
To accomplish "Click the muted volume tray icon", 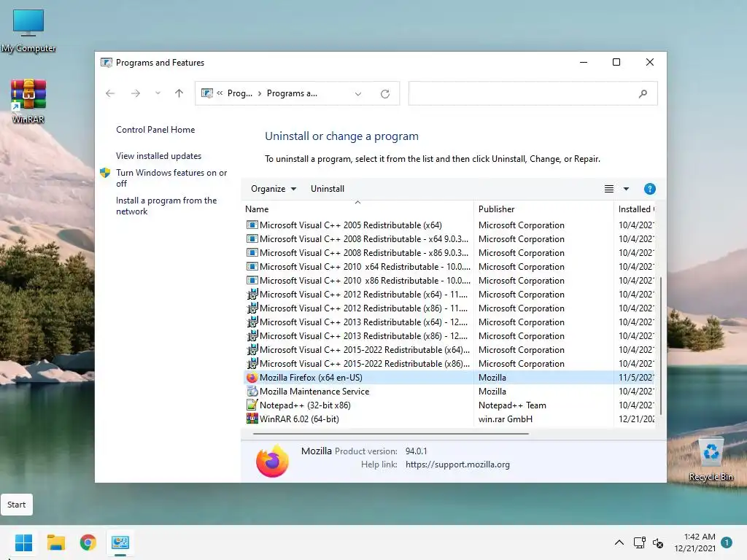I will click(658, 542).
